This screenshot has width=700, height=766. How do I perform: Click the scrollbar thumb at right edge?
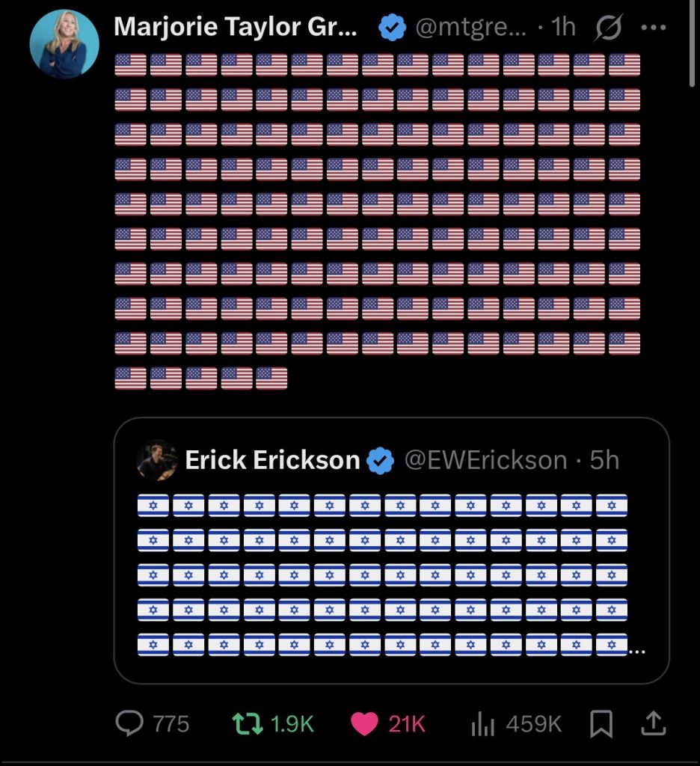tap(692, 43)
